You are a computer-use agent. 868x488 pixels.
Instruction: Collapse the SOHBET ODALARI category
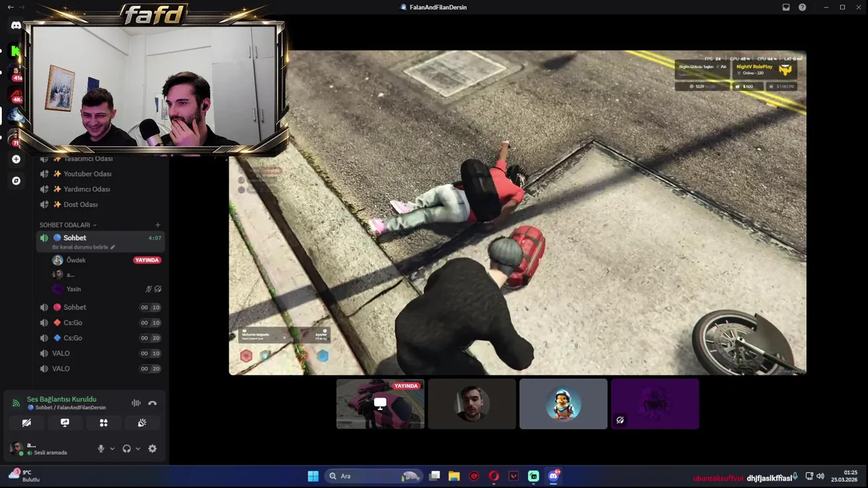pyautogui.click(x=68, y=225)
